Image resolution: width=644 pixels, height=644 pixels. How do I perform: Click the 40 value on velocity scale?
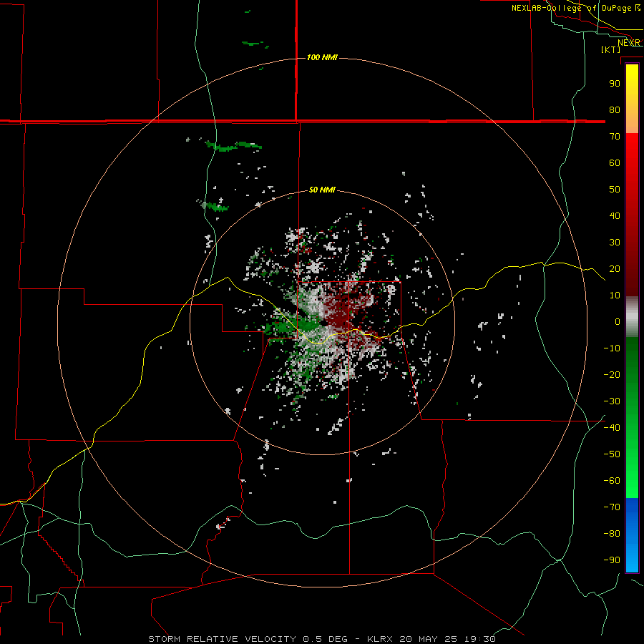point(615,216)
